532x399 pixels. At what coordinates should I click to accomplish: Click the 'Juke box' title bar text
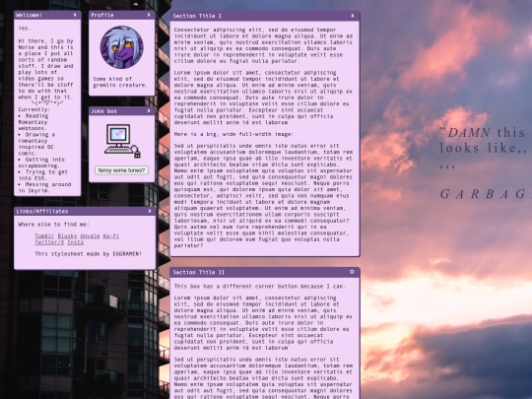103,111
